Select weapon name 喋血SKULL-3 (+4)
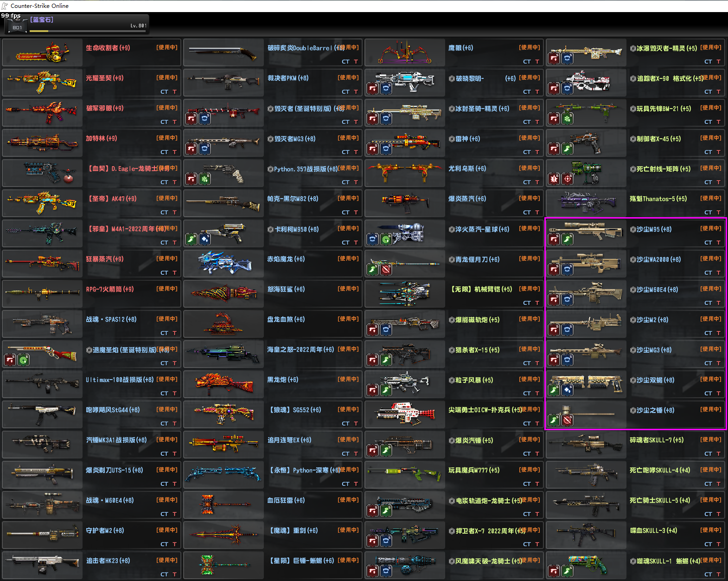This screenshot has width=728, height=581. coord(653,530)
